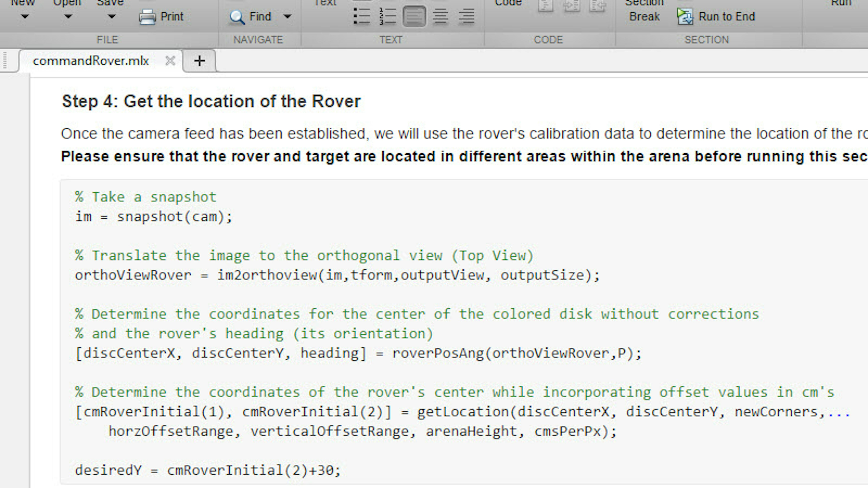868x488 pixels.
Task: Click the 'Once the camera feed has been established' paragraph
Action: click(464, 134)
